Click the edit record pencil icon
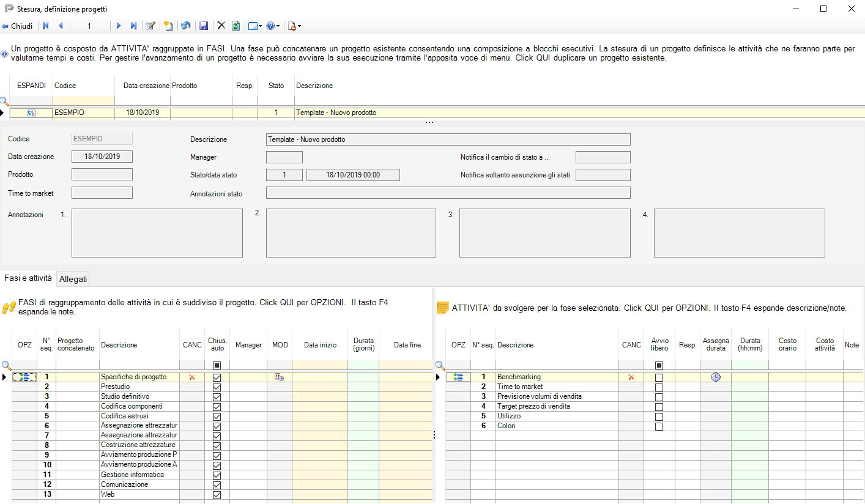Screen dimensions: 865x504 150,26
